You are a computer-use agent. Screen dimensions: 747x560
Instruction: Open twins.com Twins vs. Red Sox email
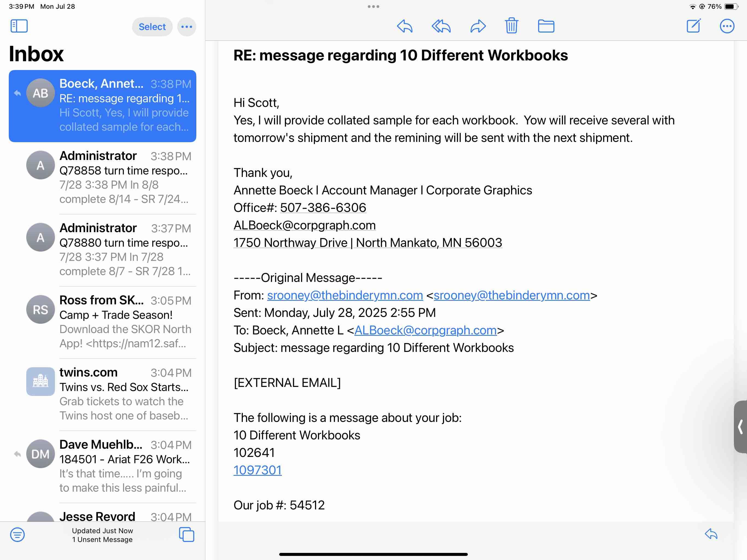(x=125, y=394)
